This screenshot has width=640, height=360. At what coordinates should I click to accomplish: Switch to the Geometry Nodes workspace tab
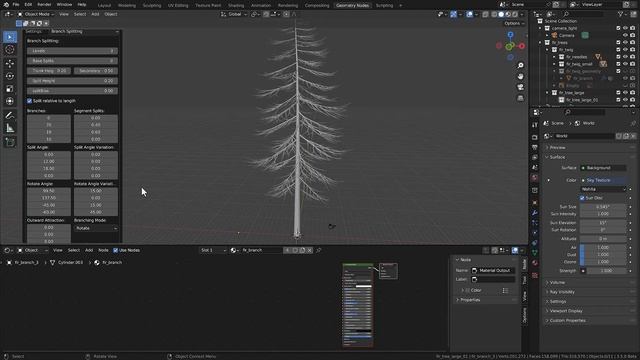[x=352, y=5]
